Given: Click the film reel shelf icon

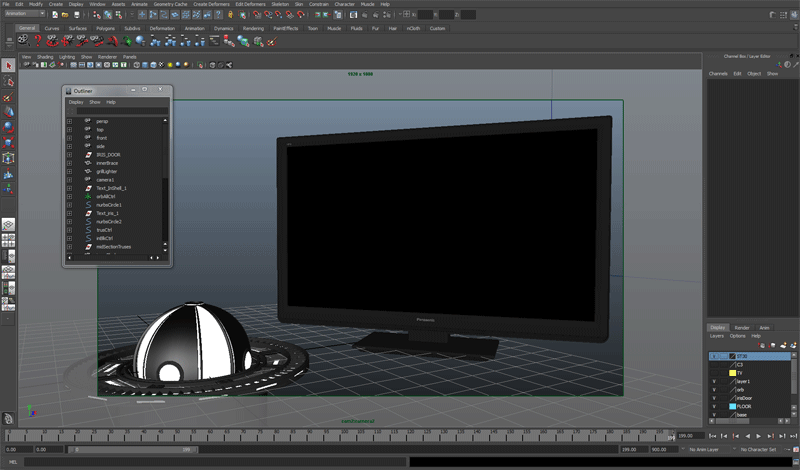Looking at the screenshot, I should pos(23,40).
